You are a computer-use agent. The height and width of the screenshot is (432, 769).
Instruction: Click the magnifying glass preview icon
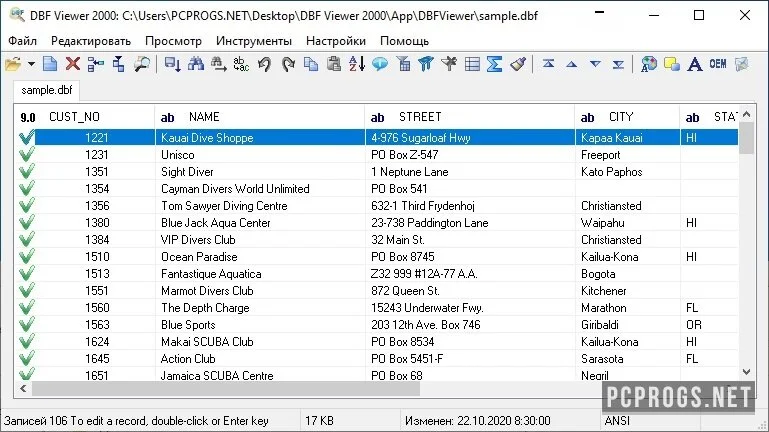[142, 64]
